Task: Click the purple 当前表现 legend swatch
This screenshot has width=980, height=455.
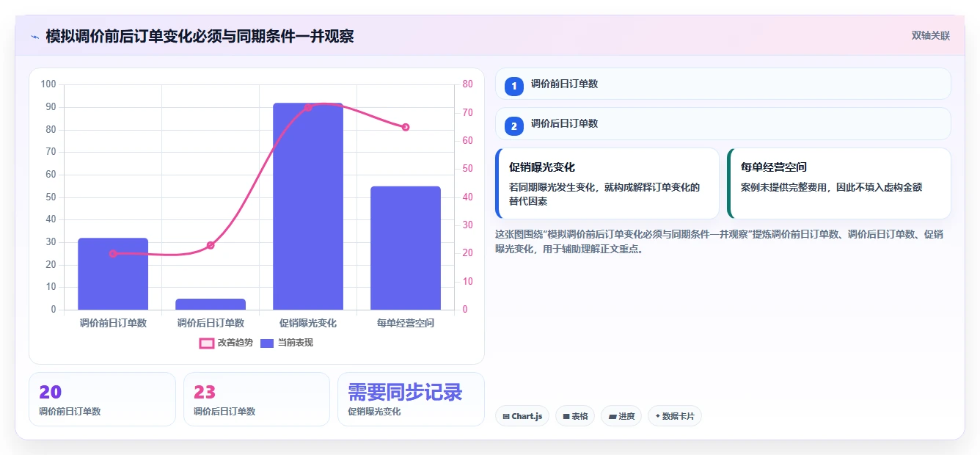Action: [268, 343]
